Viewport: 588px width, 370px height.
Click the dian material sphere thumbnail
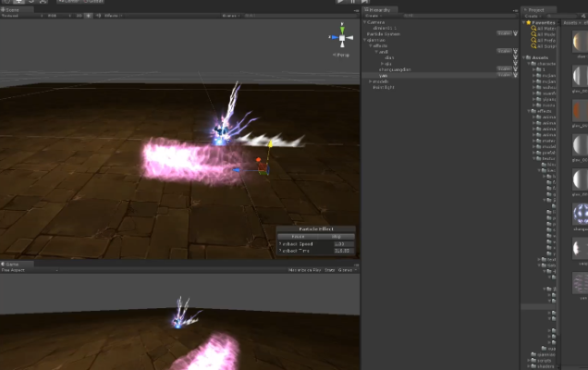point(580,42)
